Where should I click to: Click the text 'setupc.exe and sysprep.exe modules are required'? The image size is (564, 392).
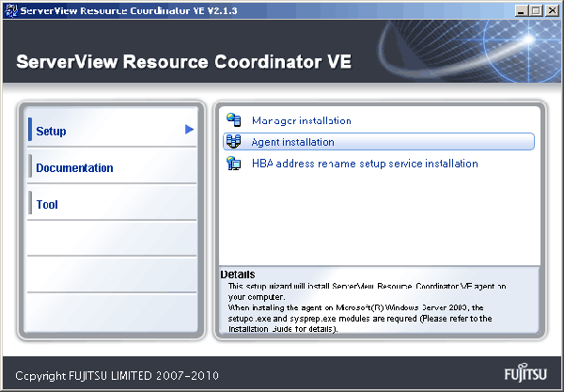coord(322,319)
